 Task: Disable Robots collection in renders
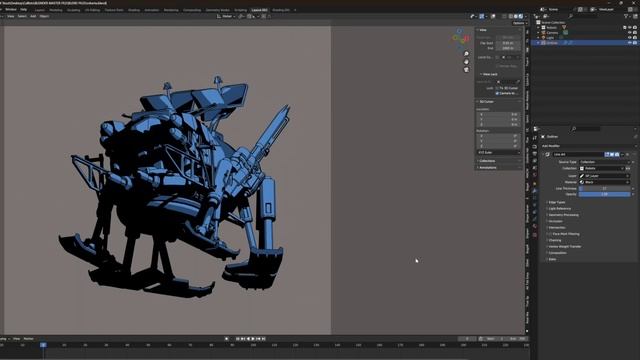tap(635, 28)
